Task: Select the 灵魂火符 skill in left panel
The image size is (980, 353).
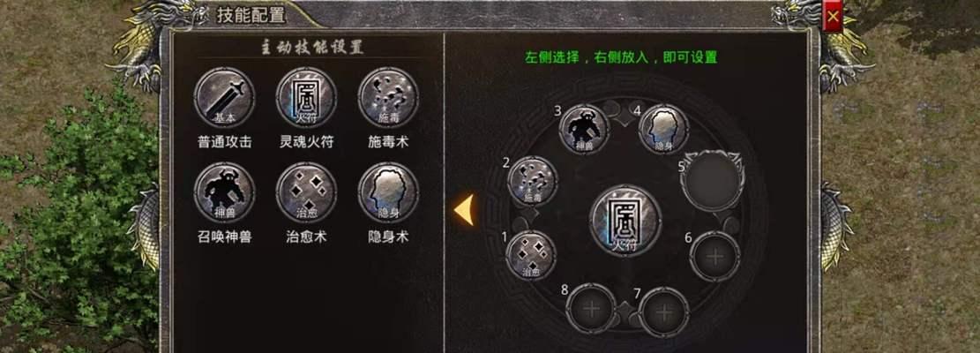Action: coord(306,97)
